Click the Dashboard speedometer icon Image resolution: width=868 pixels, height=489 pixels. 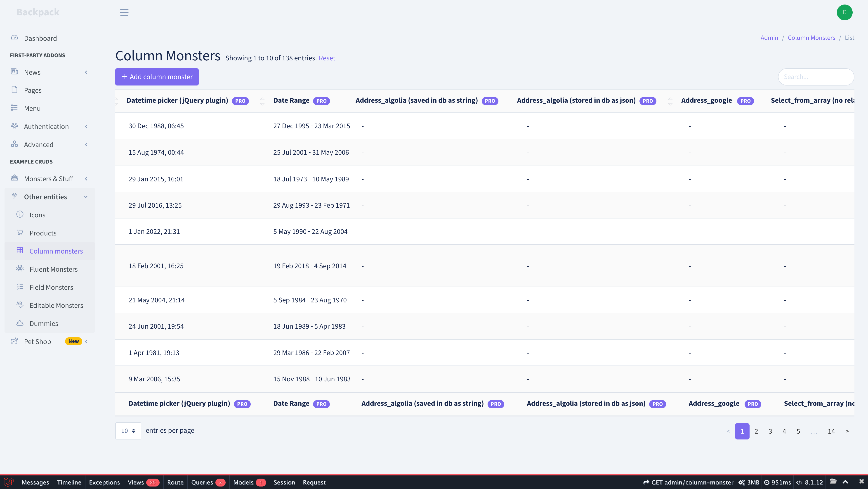[x=14, y=38]
